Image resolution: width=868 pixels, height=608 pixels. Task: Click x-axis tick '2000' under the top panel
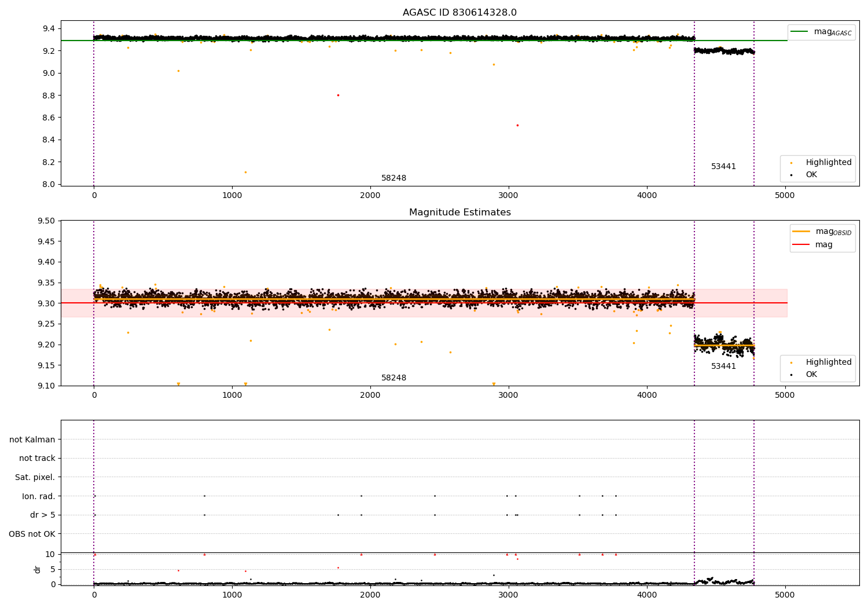tap(370, 196)
